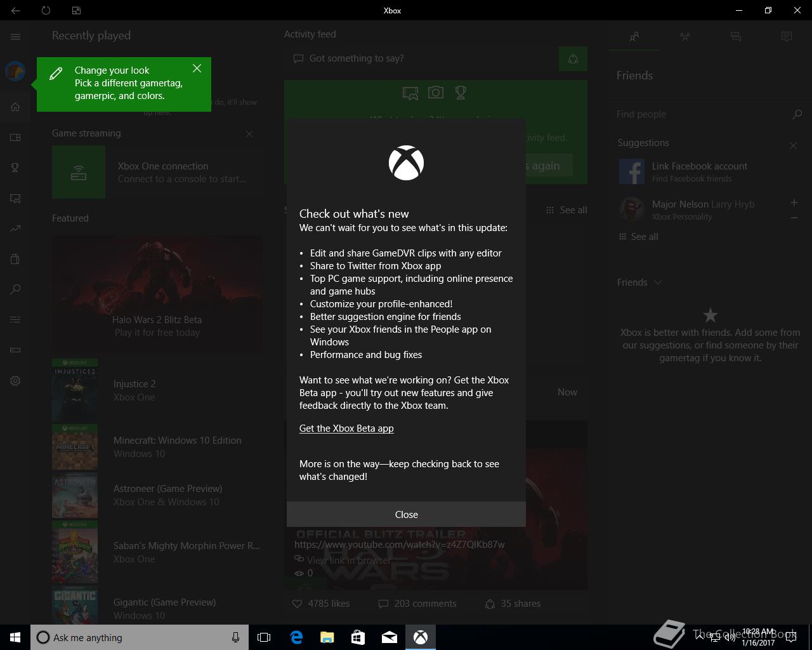The width and height of the screenshot is (812, 650).
Task: Open Saban's Mighty Morphin Power Rangers entry
Action: 157,552
